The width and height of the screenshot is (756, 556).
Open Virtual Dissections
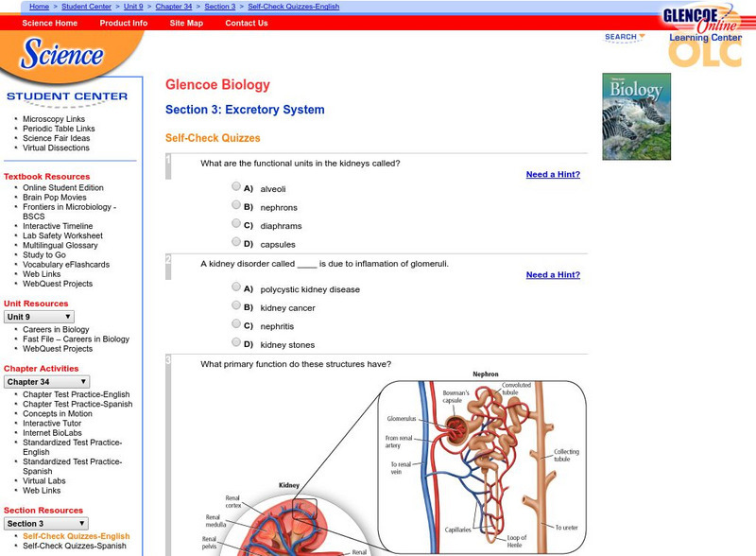click(x=56, y=148)
